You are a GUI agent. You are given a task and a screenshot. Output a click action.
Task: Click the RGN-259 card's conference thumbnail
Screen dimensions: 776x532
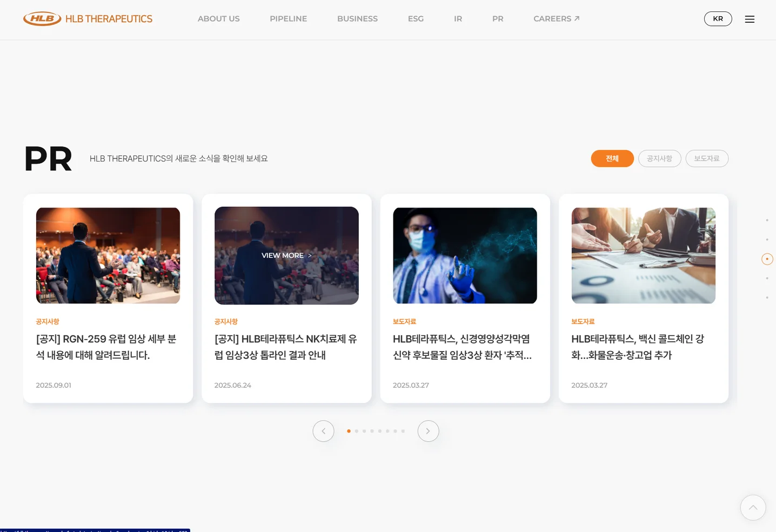tap(108, 255)
